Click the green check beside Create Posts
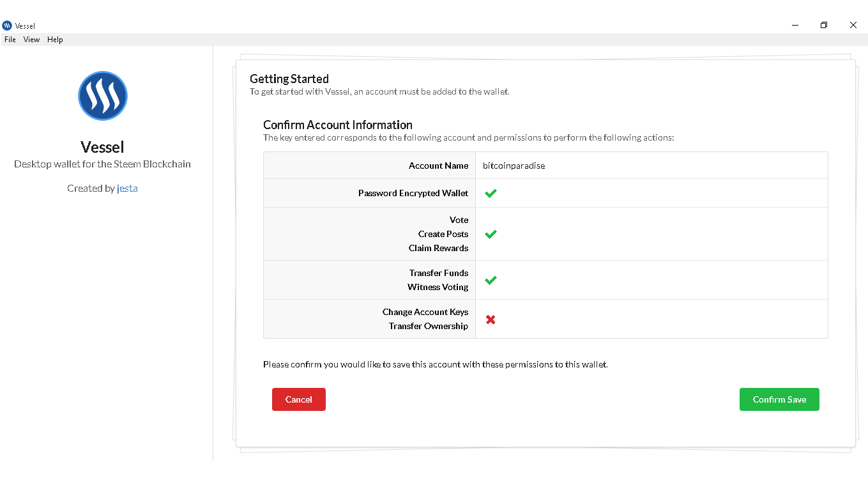The height and width of the screenshot is (501, 868). coord(491,234)
